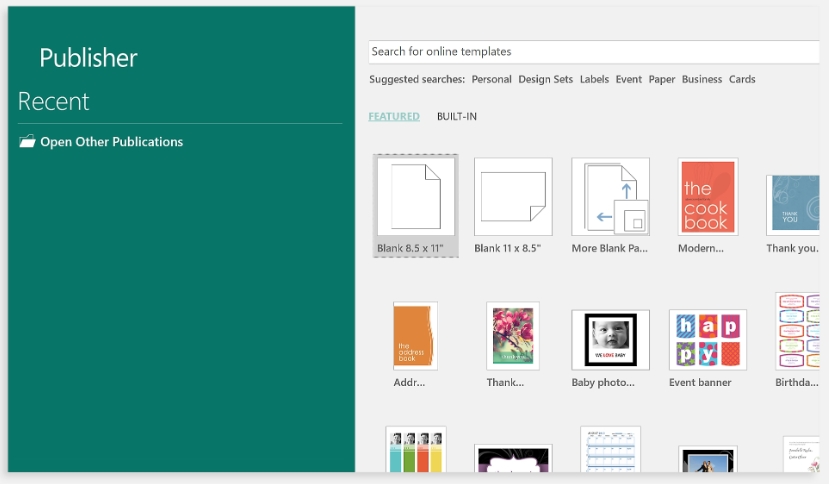The width and height of the screenshot is (829, 484).
Task: Select the orange address book template
Action: [415, 336]
